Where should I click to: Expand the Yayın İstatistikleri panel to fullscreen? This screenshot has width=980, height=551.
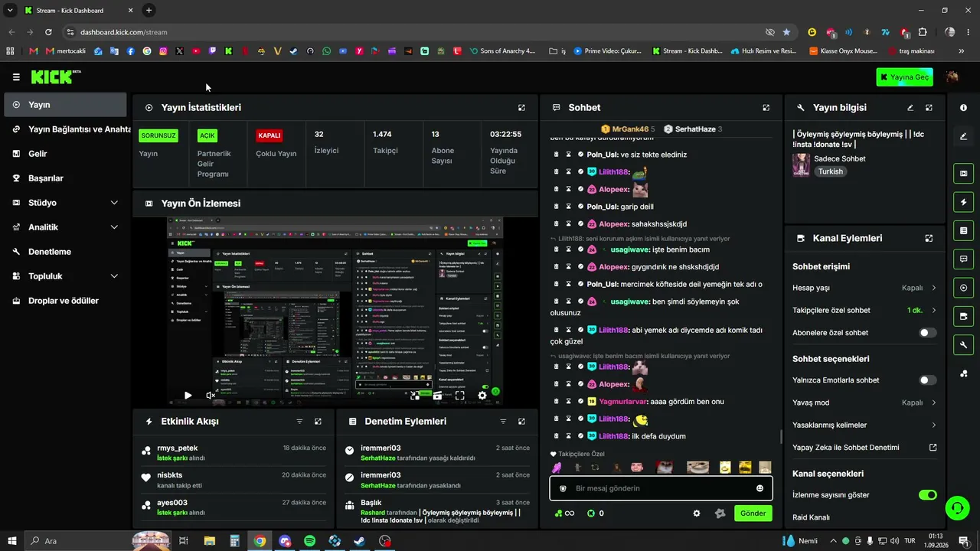pyautogui.click(x=521, y=108)
